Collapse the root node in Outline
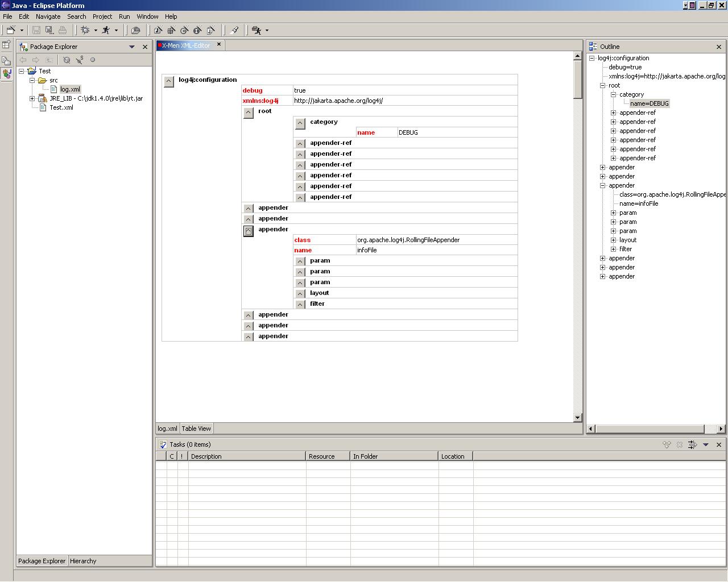Viewport: 728px width, 582px height. point(603,85)
